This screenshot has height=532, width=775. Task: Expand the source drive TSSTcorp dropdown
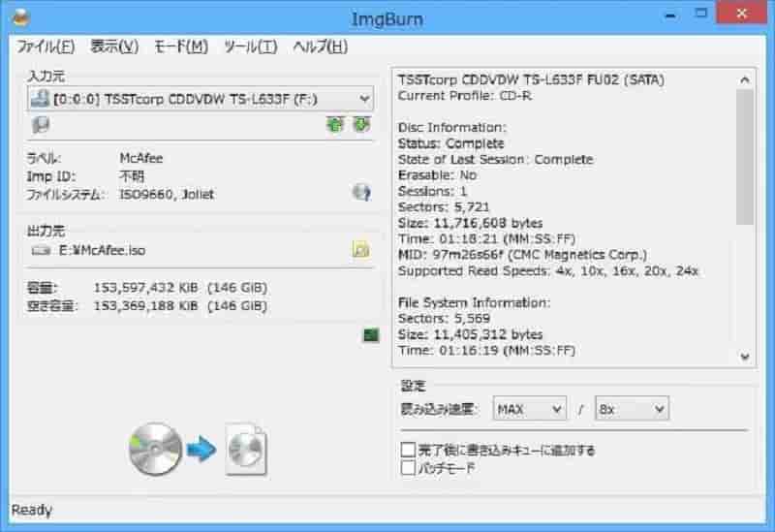[201, 99]
